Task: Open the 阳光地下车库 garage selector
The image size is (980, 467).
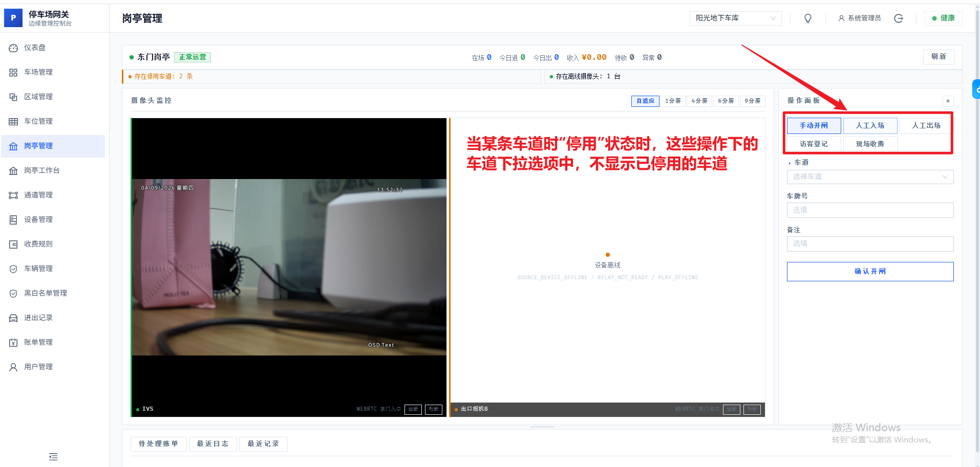Action: pyautogui.click(x=735, y=18)
